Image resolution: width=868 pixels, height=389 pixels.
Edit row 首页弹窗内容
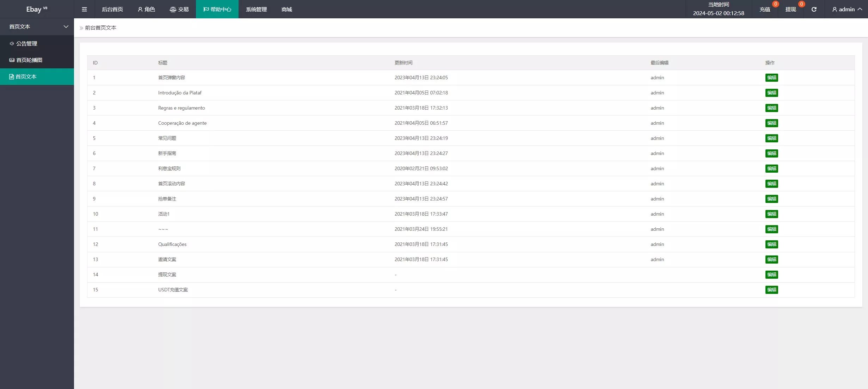tap(771, 78)
